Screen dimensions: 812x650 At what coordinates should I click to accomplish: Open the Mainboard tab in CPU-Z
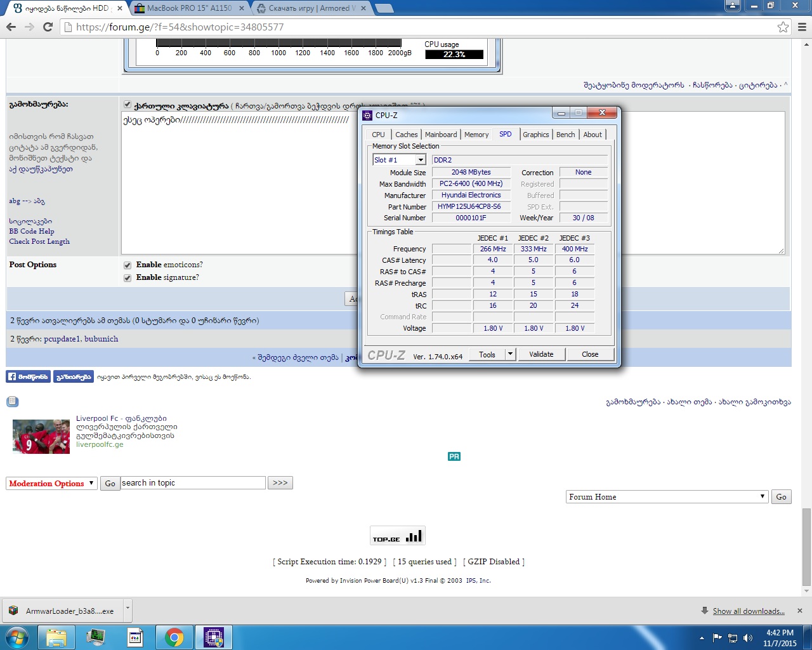441,135
